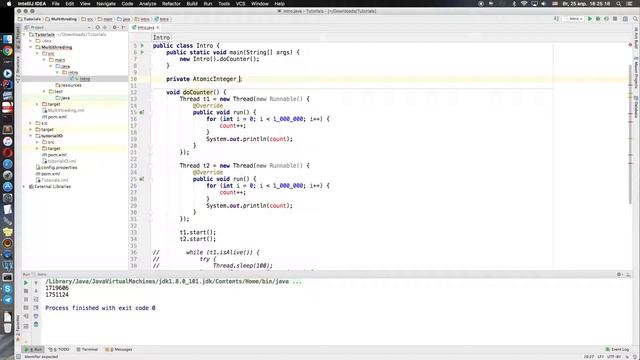Toggle the Ant Build side tab
Image resolution: width=640 pixels, height=360 pixels.
coord(636,37)
